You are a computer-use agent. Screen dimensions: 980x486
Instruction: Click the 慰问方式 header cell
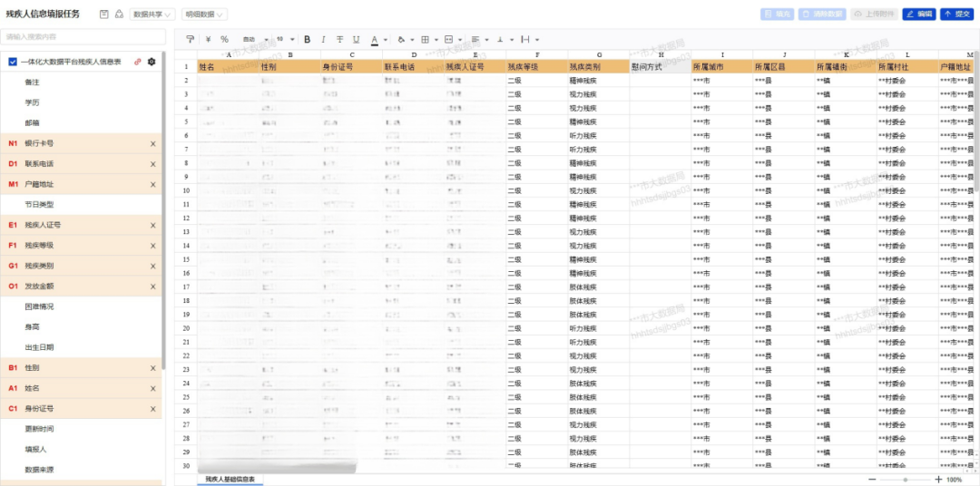point(661,66)
